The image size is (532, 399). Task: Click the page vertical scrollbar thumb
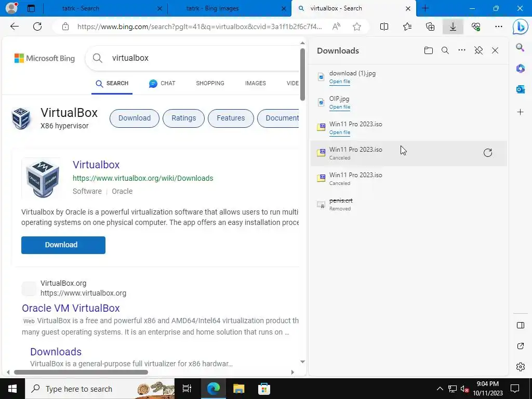coord(302,75)
